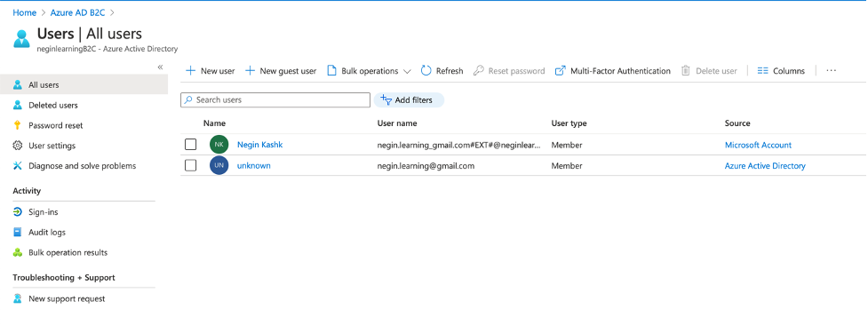Click the Reset password key icon

pos(479,71)
